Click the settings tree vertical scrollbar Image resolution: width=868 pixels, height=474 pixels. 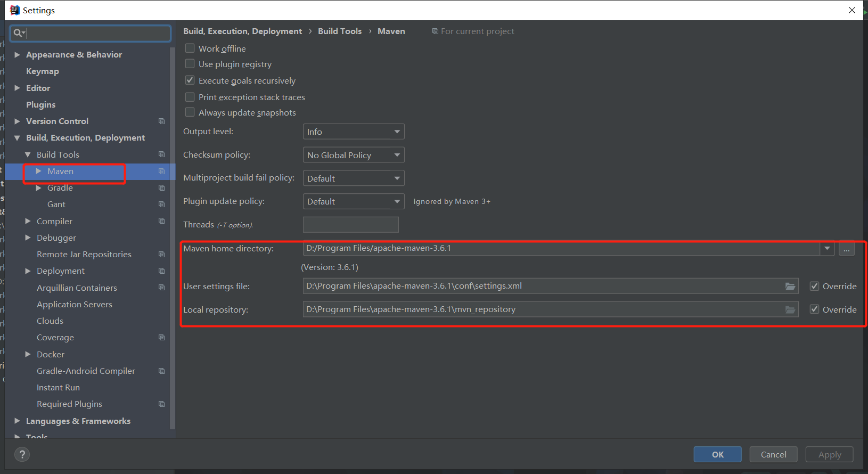point(173,239)
